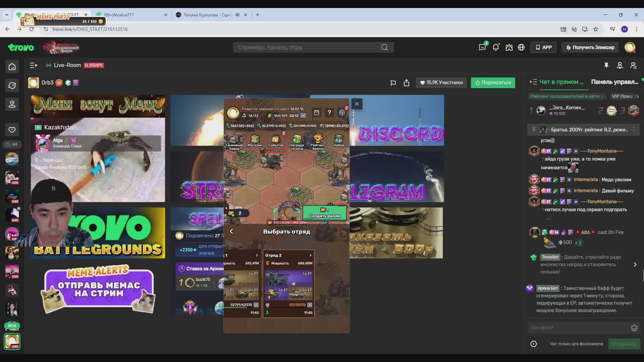The width and height of the screenshot is (644, 362).
Task: Go back from Выбрать отряд
Action: [x=231, y=232]
